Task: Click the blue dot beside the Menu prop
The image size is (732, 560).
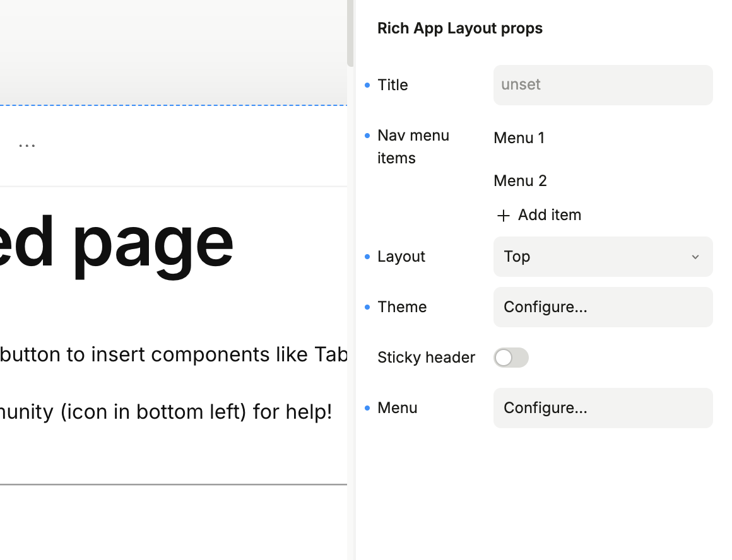Action: point(367,408)
